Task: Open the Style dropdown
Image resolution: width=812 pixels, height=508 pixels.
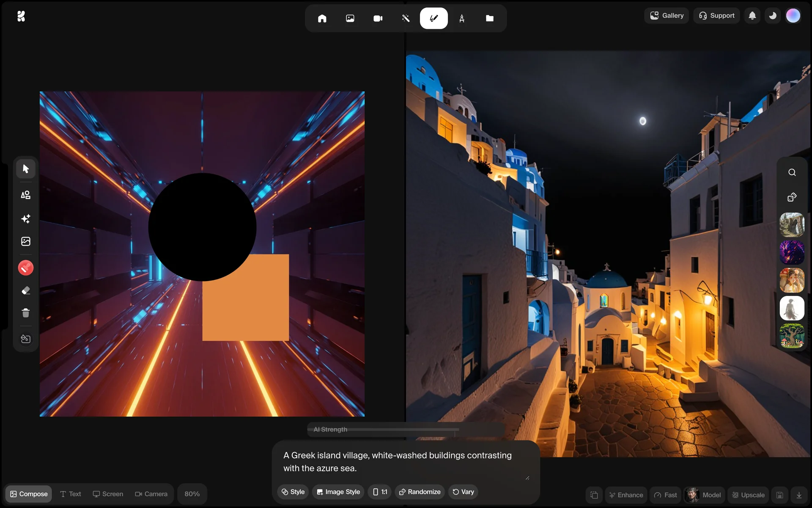Action: 293,492
